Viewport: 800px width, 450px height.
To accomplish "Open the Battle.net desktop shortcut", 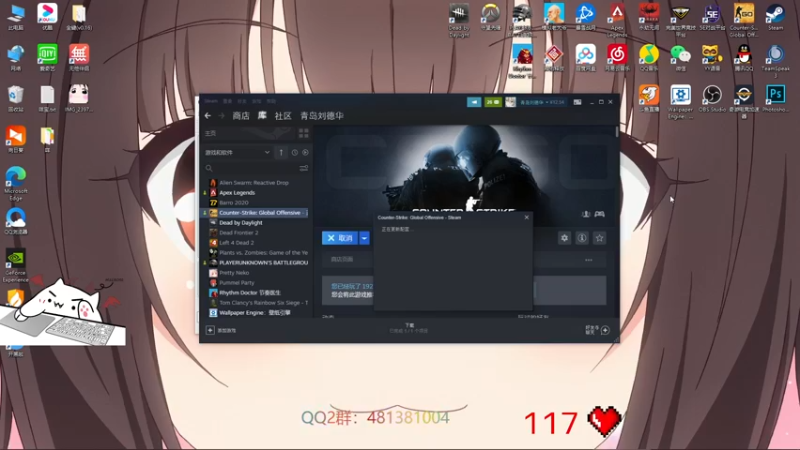I will pyautogui.click(x=585, y=17).
